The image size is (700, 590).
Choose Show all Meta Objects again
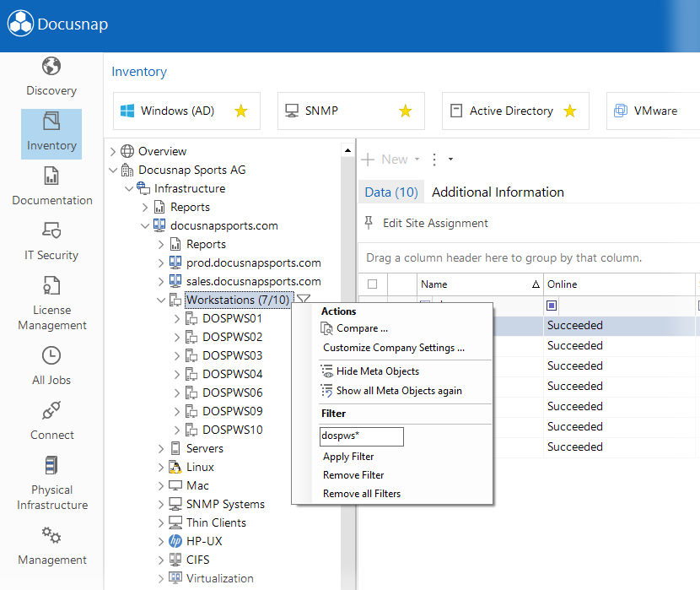click(x=399, y=391)
